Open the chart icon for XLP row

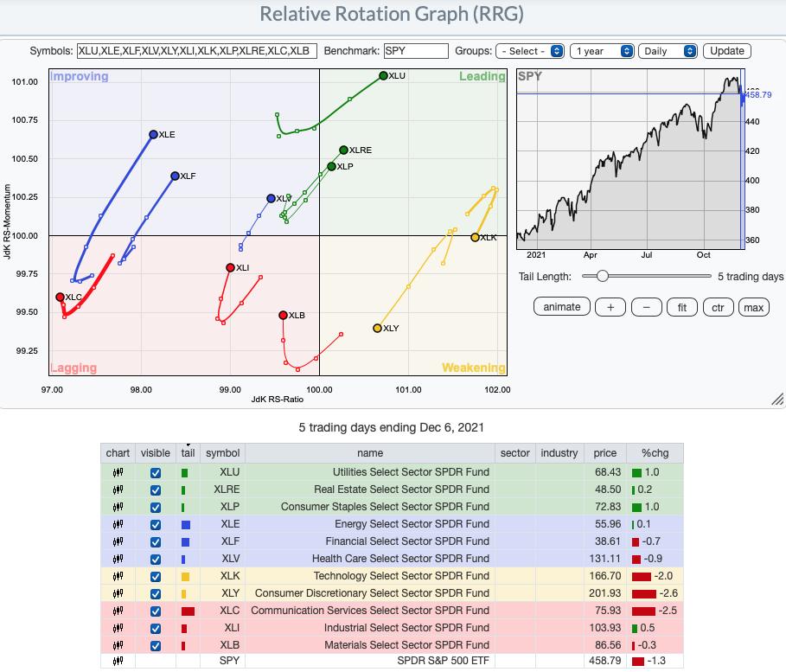(118, 507)
